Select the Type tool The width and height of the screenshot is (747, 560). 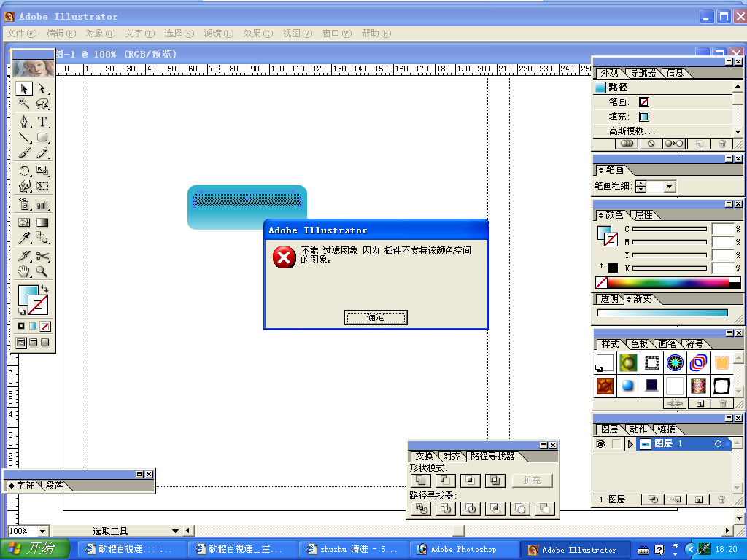click(42, 122)
